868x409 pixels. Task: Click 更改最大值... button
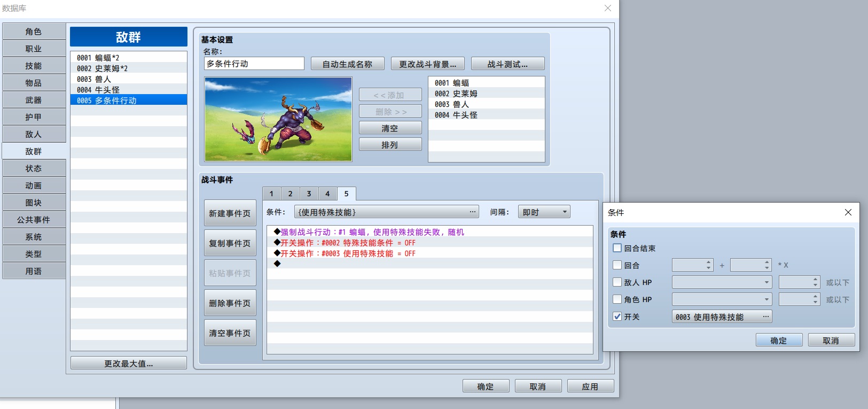coord(129,364)
